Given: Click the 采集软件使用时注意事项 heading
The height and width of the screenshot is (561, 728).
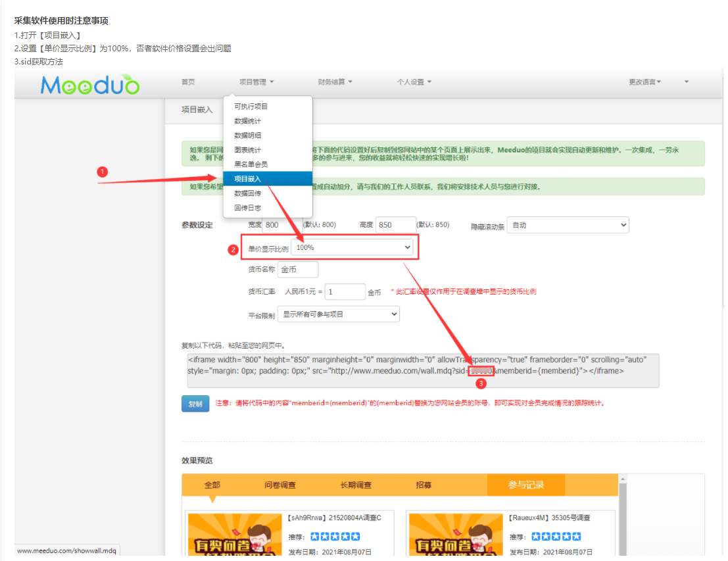Looking at the screenshot, I should pos(61,21).
